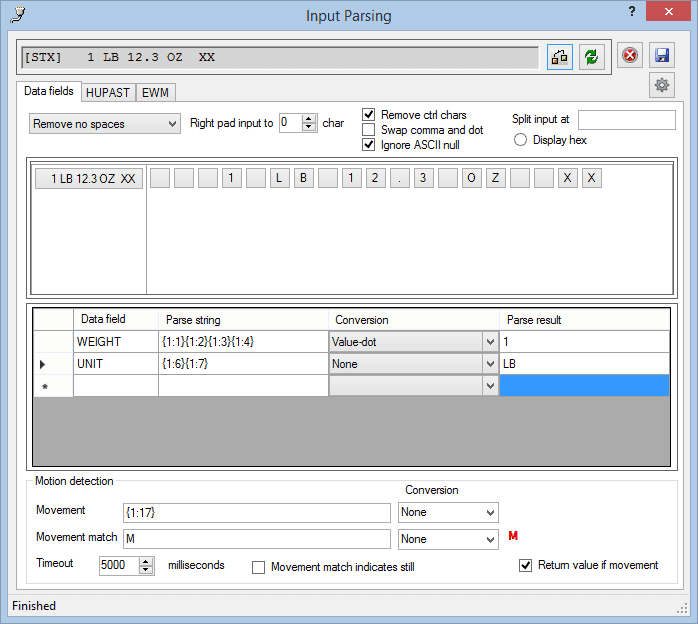Click the Timeout 5000 value field
Image resolution: width=698 pixels, height=624 pixels.
[x=119, y=566]
